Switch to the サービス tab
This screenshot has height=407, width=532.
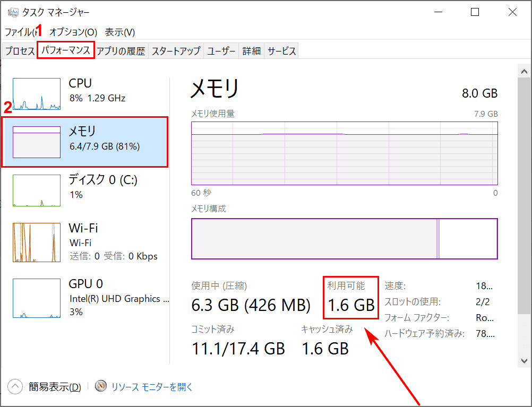point(281,51)
